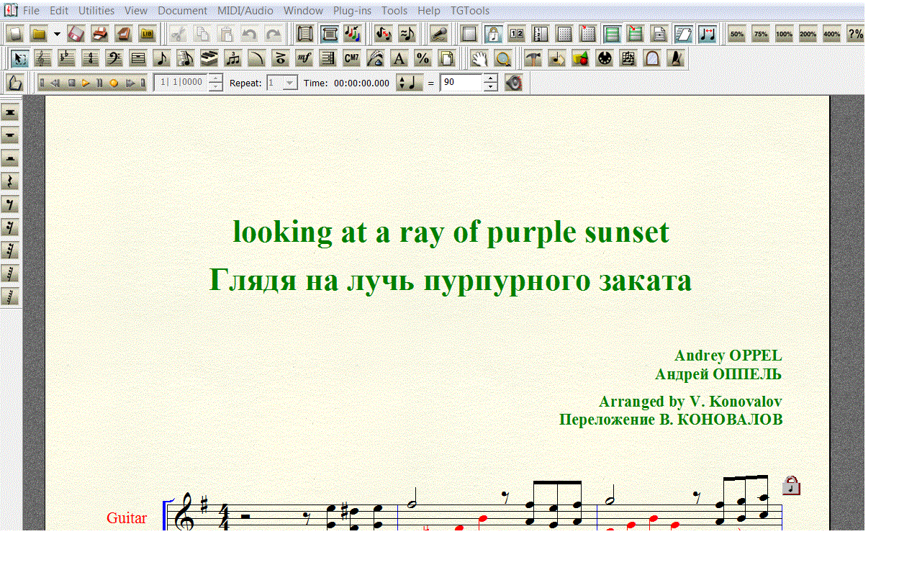
Task: Open the Plug-ins menu
Action: (353, 11)
